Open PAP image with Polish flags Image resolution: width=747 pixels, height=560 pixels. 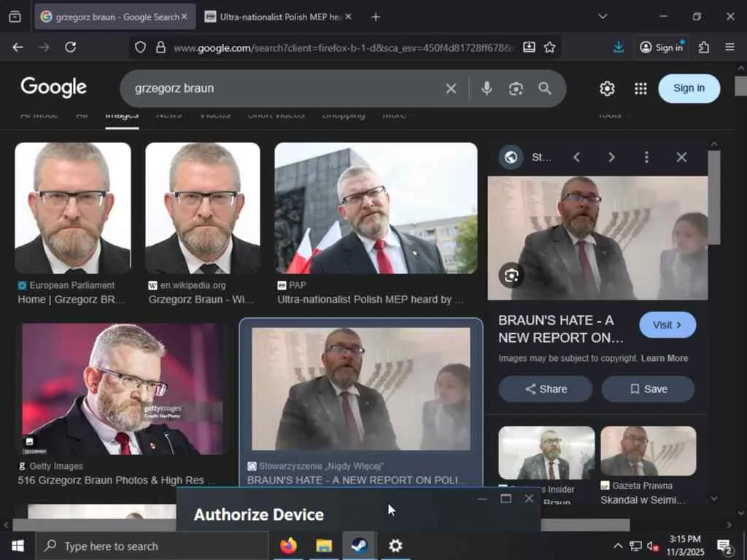point(376,208)
